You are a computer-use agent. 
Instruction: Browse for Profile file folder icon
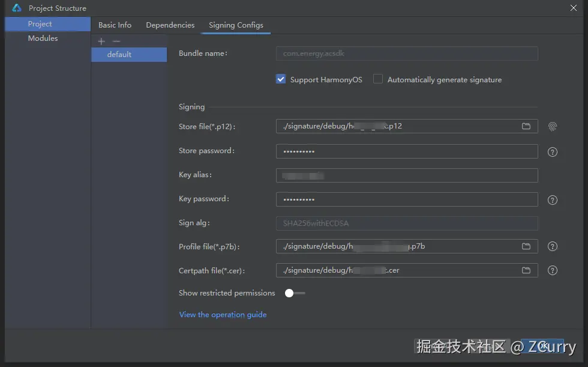coord(526,246)
